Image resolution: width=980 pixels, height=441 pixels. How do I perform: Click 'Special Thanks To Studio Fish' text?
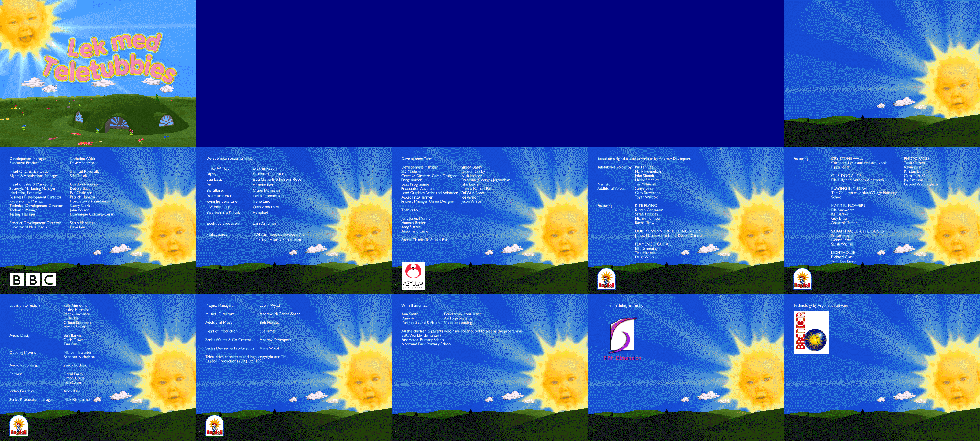(425, 240)
